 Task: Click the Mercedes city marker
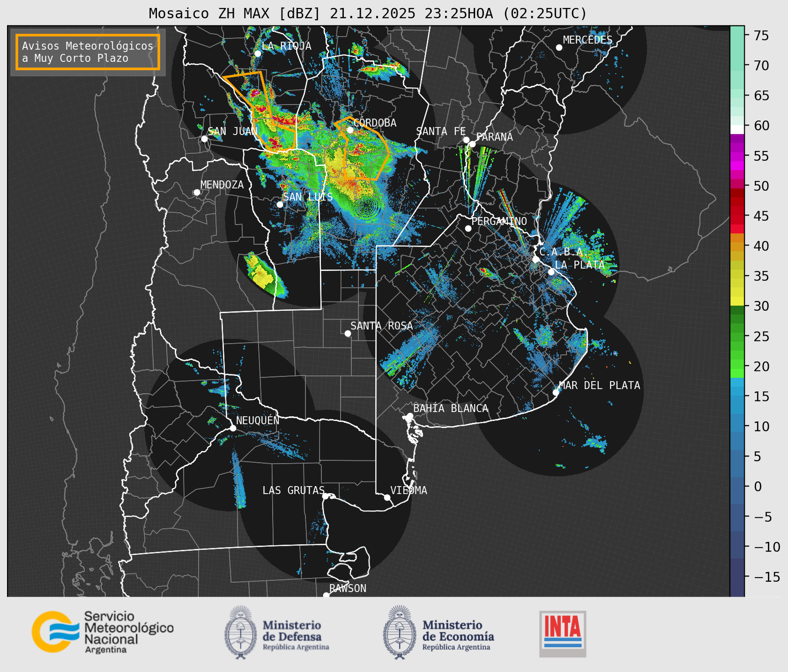pos(559,48)
